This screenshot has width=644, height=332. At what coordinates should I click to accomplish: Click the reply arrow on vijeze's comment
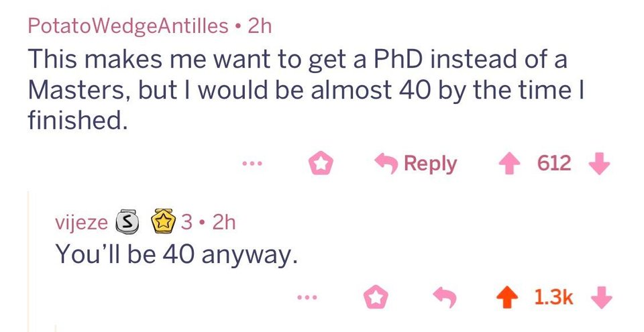point(443,297)
